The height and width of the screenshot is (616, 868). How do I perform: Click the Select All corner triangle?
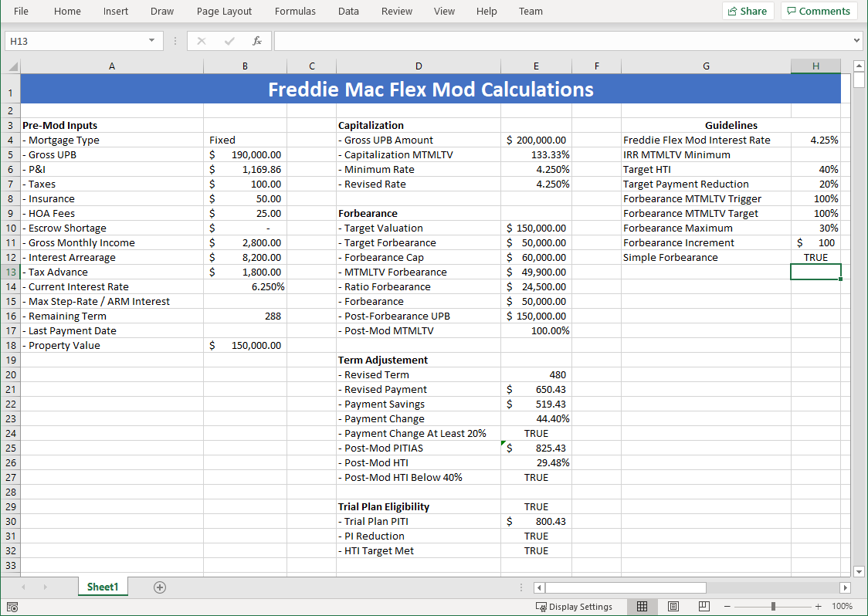(12, 67)
